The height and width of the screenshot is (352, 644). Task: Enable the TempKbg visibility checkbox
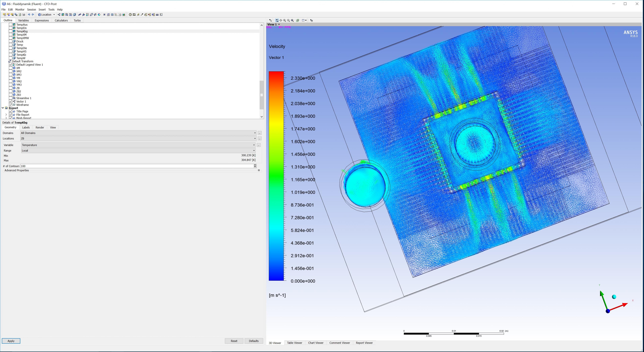[x=11, y=31]
